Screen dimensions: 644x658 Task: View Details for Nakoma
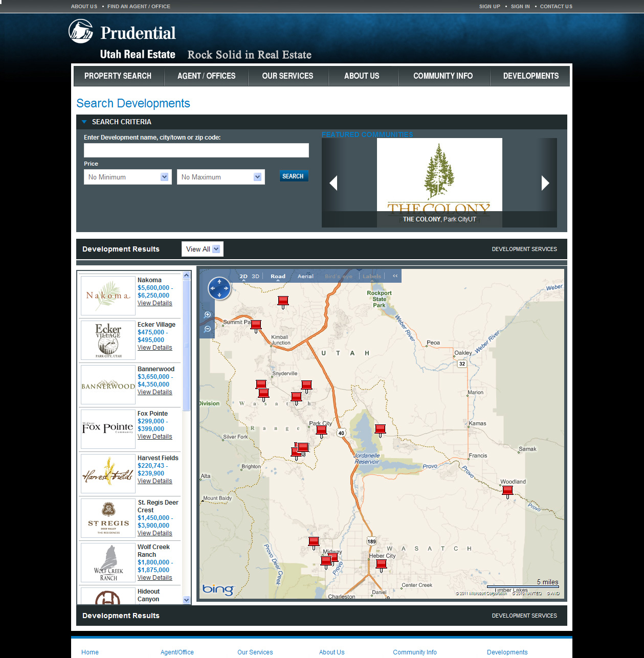pyautogui.click(x=154, y=303)
